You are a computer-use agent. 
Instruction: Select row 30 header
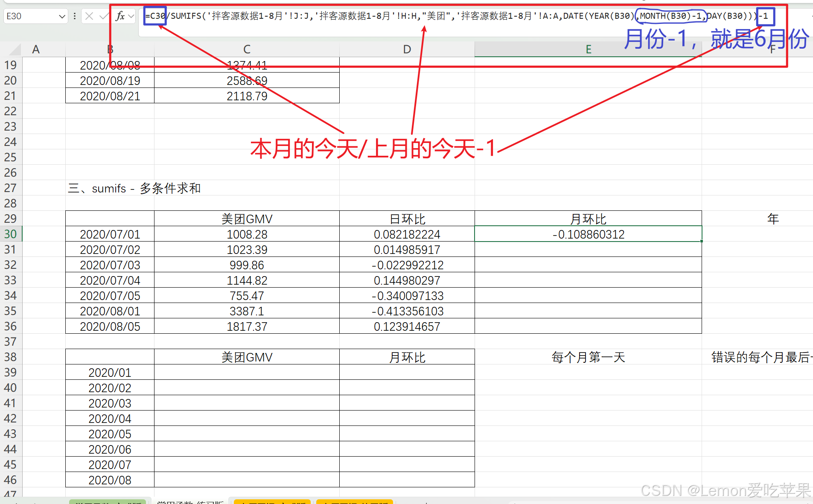pyautogui.click(x=11, y=234)
